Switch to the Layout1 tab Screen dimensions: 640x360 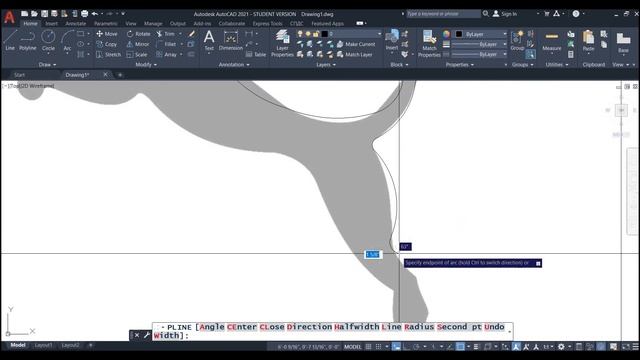click(x=43, y=345)
